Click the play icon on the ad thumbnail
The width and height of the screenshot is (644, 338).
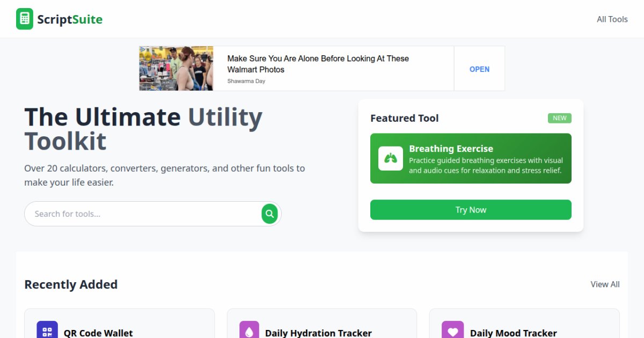[x=142, y=49]
